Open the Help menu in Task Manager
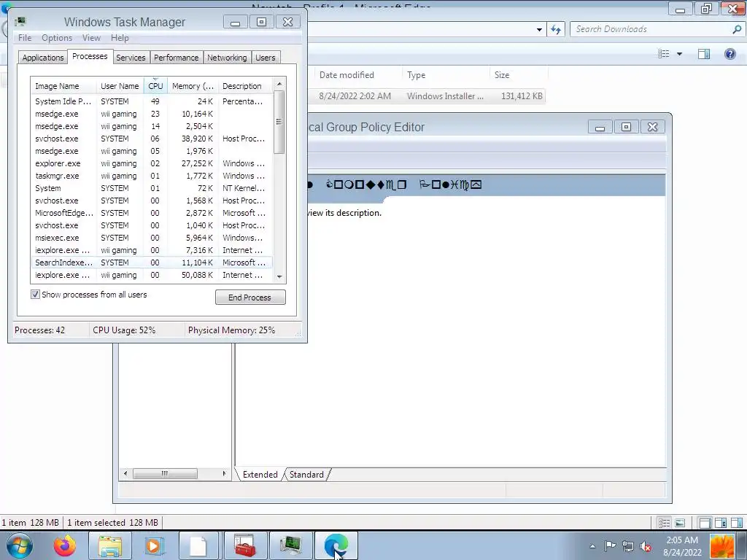This screenshot has width=747, height=560. pos(120,38)
